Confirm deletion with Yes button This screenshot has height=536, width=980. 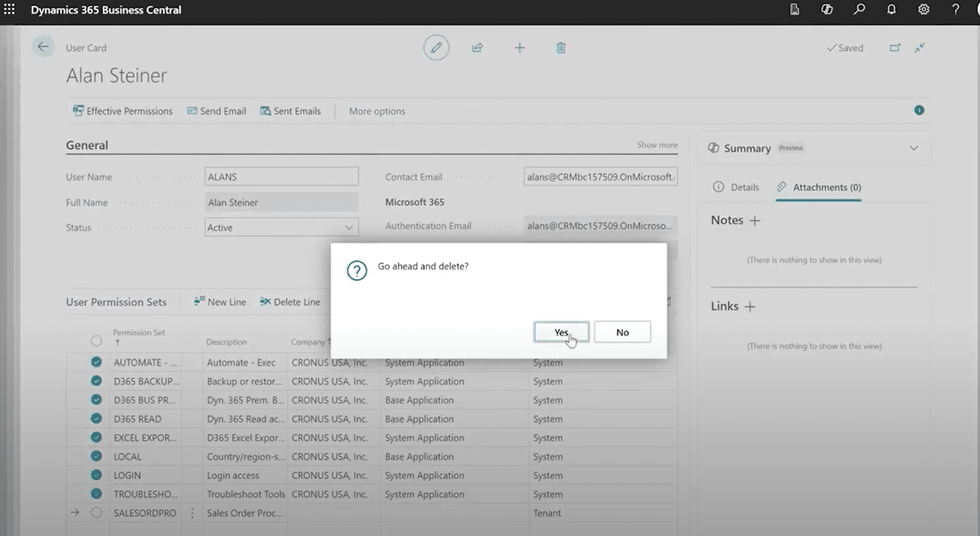pyautogui.click(x=561, y=332)
